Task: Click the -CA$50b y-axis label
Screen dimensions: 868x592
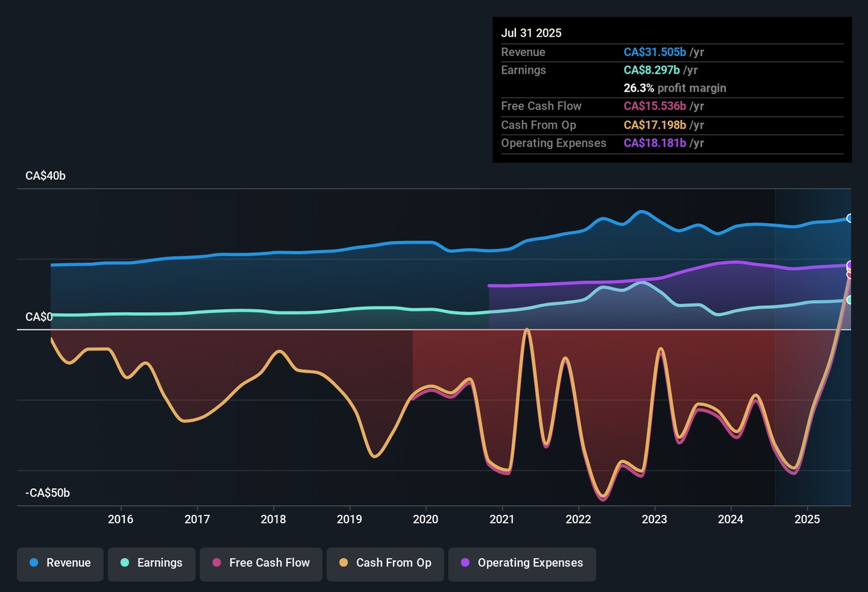Action: tap(48, 493)
